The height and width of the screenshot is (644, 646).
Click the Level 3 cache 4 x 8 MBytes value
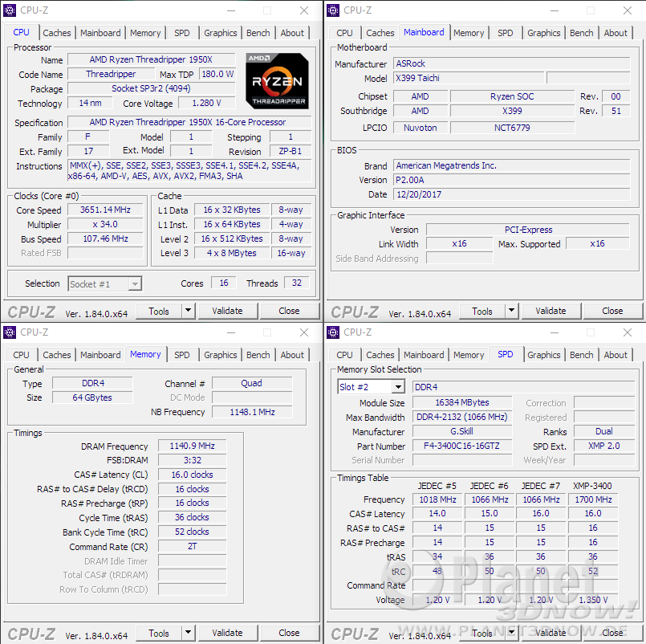point(232,253)
